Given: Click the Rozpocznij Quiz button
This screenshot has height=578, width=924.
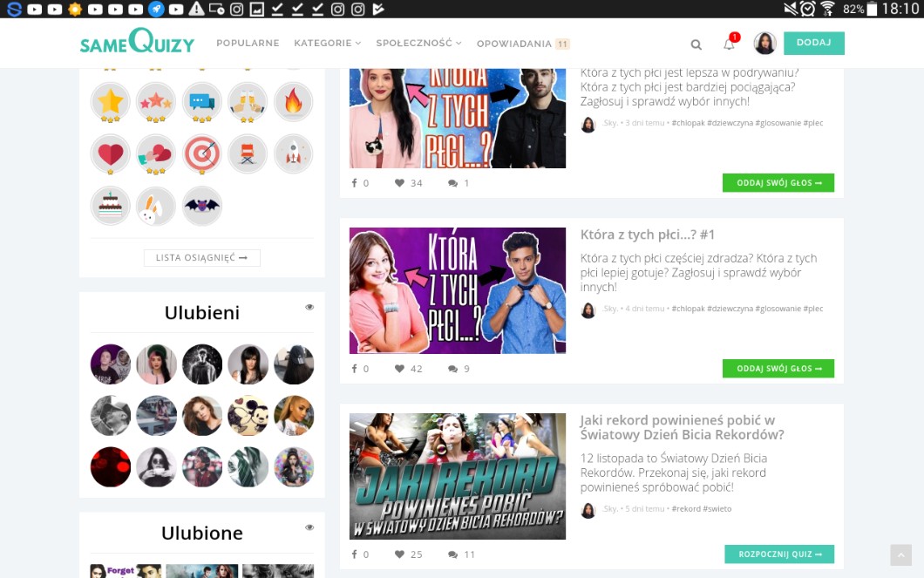Looking at the screenshot, I should 778,554.
